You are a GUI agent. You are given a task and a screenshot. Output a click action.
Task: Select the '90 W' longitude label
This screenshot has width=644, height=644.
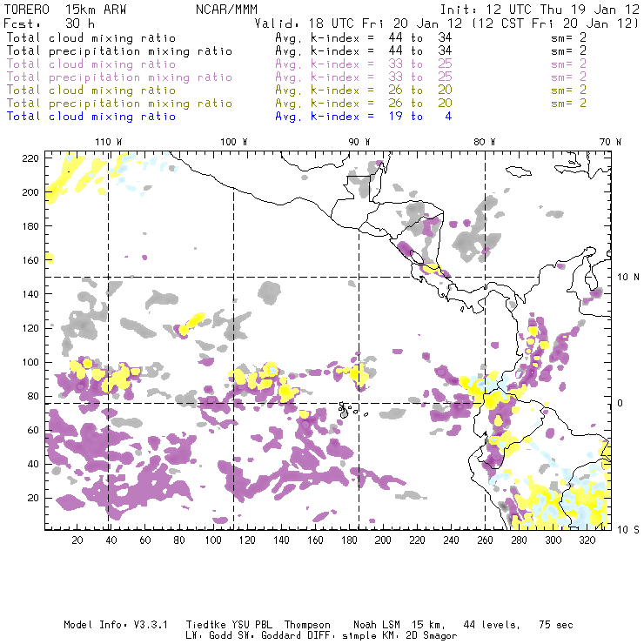click(x=359, y=142)
